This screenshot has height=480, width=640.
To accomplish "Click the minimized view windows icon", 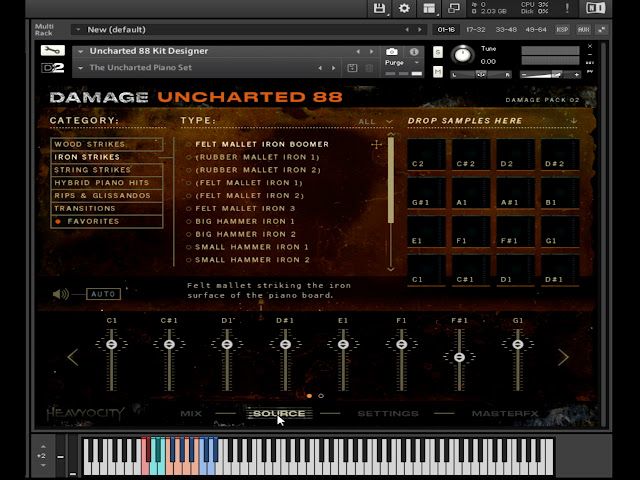I will click(453, 8).
